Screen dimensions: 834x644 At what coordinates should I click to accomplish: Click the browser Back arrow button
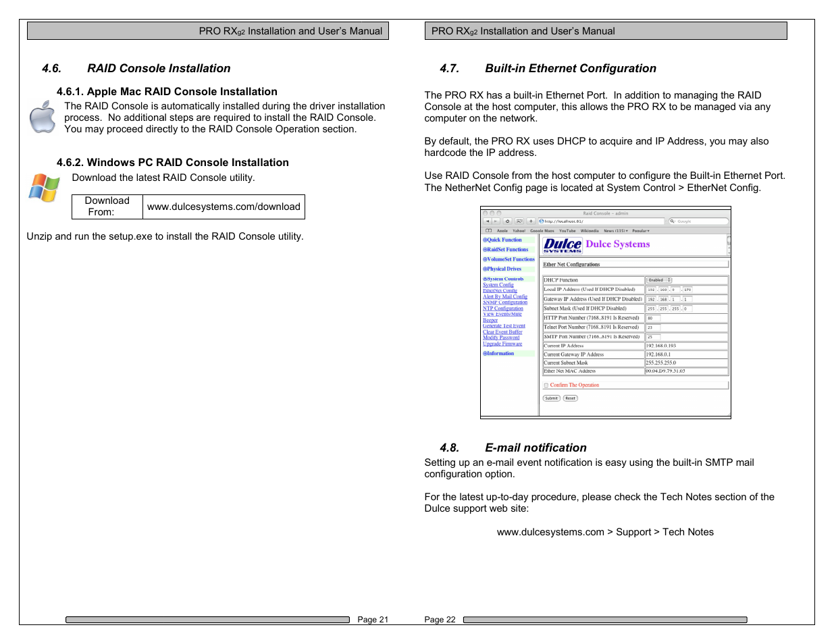pos(488,221)
